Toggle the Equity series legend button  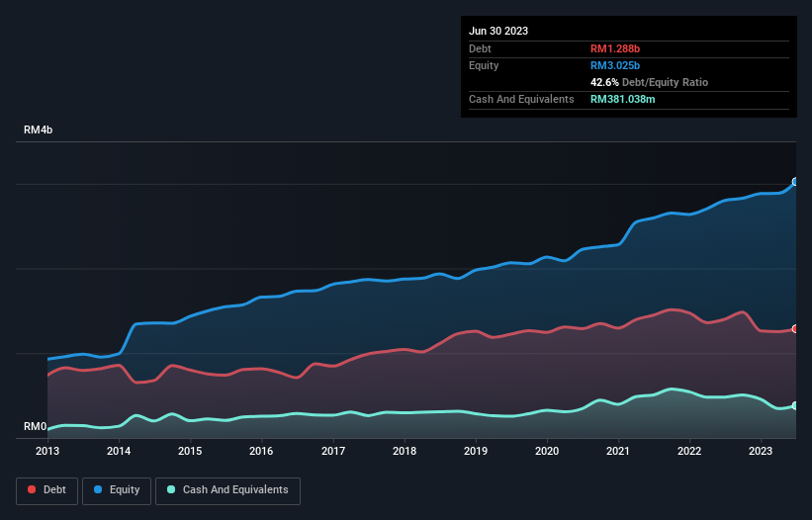(x=117, y=490)
